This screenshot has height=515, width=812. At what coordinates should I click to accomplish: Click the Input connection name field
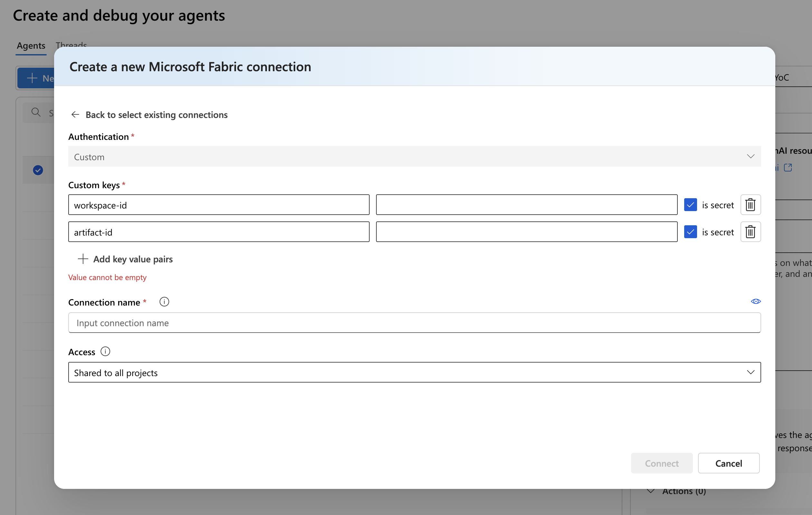(414, 323)
